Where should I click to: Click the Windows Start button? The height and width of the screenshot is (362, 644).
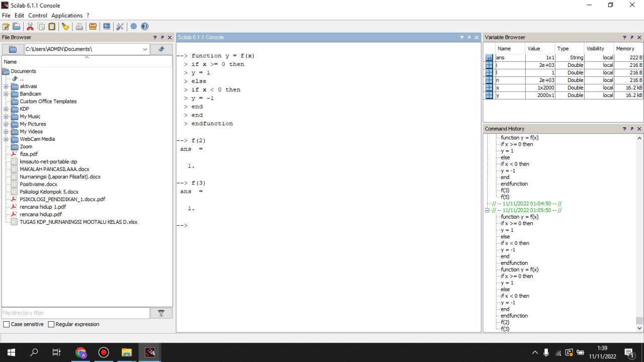11,352
